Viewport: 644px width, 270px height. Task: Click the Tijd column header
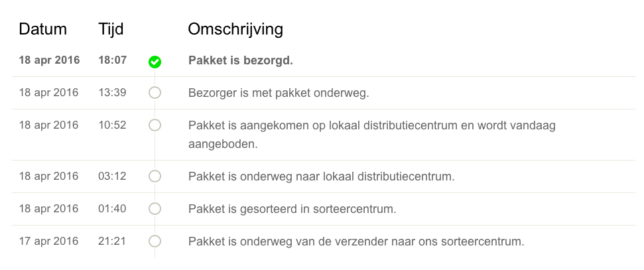tap(111, 29)
